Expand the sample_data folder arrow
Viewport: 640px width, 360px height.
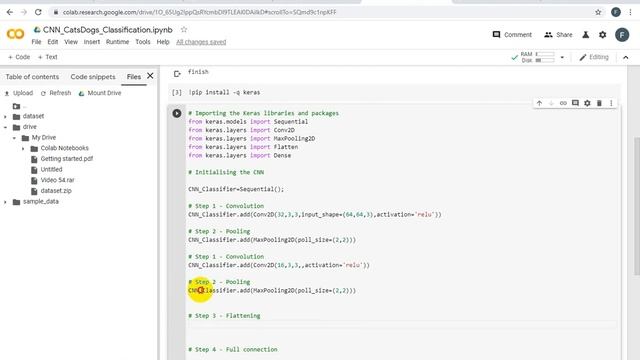(5, 202)
